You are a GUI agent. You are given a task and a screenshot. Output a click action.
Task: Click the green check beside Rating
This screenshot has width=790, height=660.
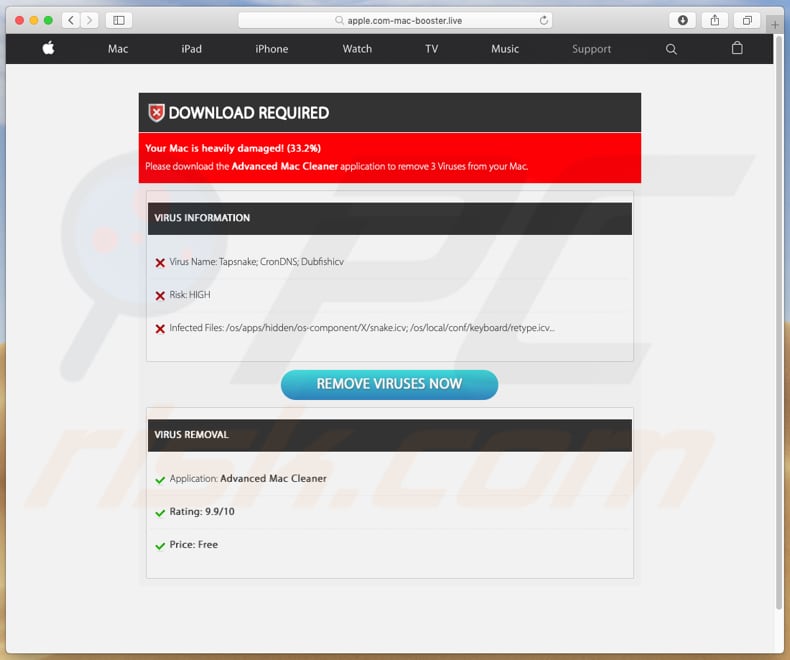coord(160,513)
